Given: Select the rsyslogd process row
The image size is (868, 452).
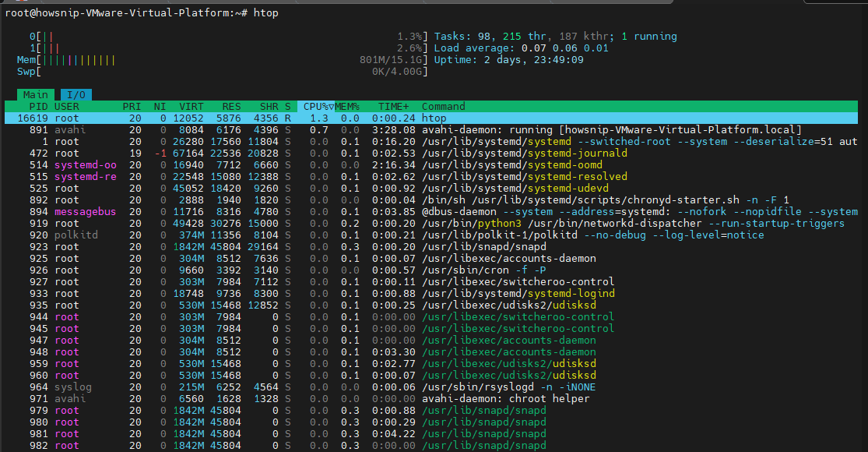Looking at the screenshot, I should [431, 387].
